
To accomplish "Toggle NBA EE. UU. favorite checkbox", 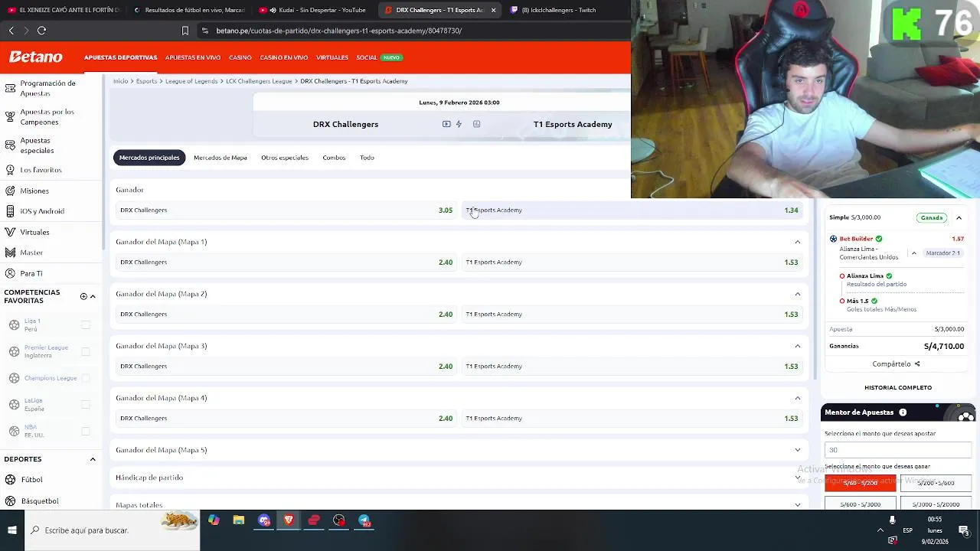I will 86,431.
